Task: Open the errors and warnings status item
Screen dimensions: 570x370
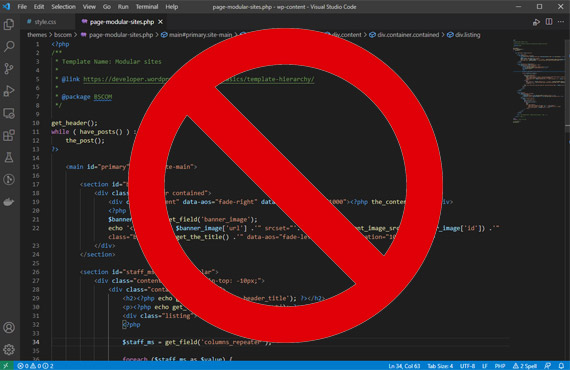Action: pos(35,366)
